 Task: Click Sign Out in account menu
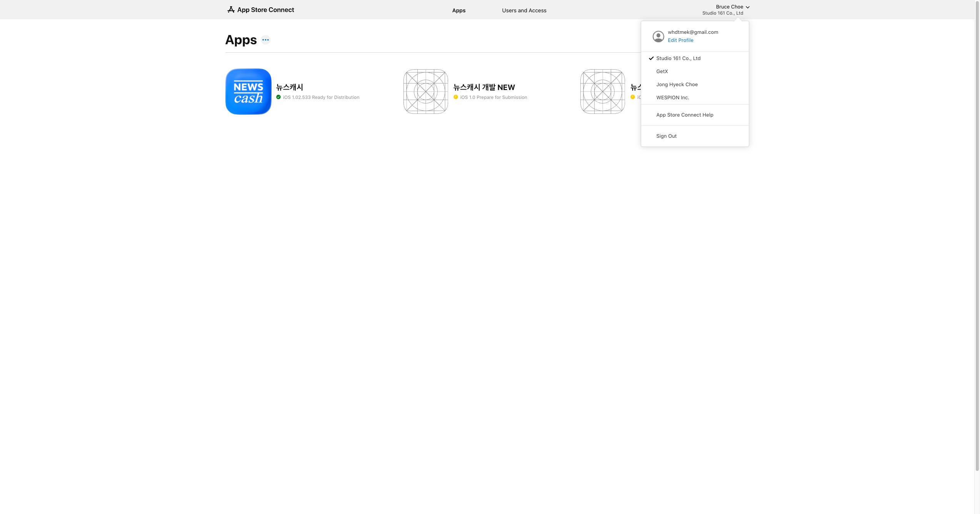pyautogui.click(x=666, y=136)
